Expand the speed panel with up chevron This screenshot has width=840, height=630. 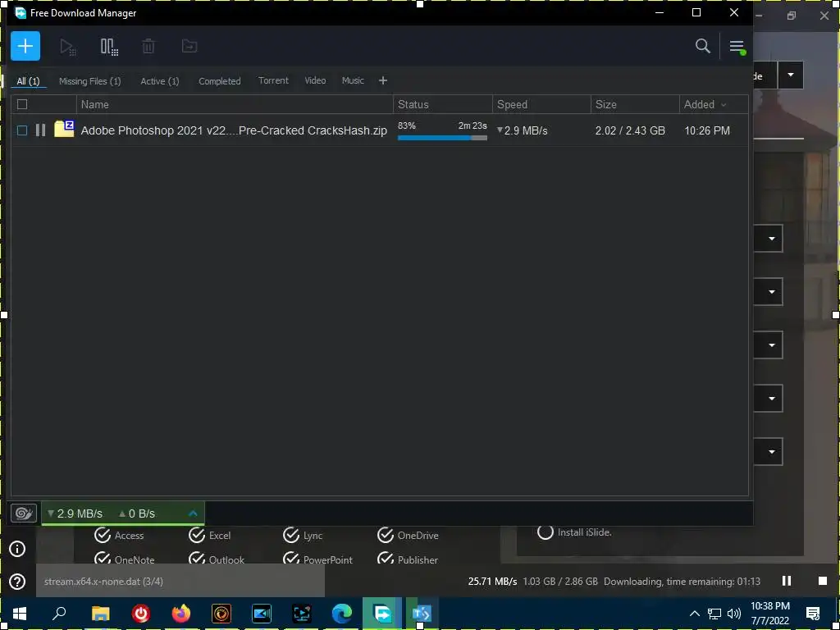point(194,514)
